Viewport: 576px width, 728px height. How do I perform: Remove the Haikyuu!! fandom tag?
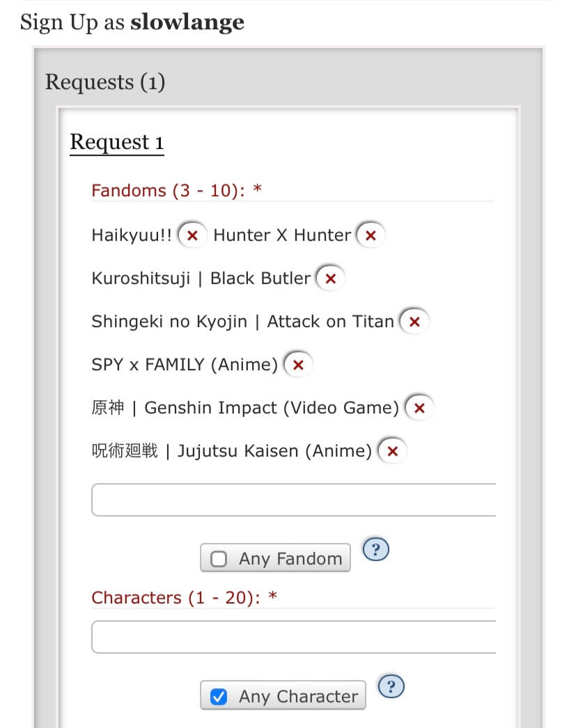(x=192, y=235)
